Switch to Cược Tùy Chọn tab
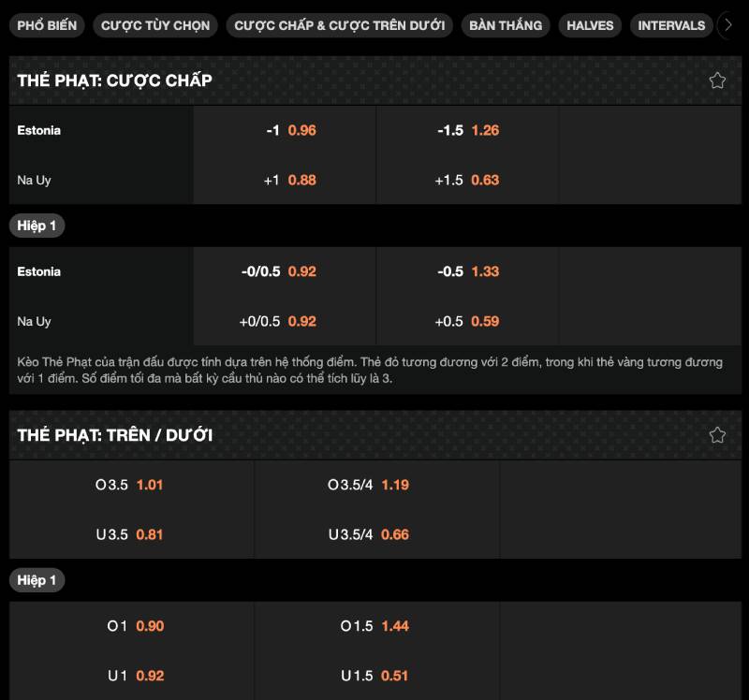Image resolution: width=749 pixels, height=700 pixels. [155, 25]
